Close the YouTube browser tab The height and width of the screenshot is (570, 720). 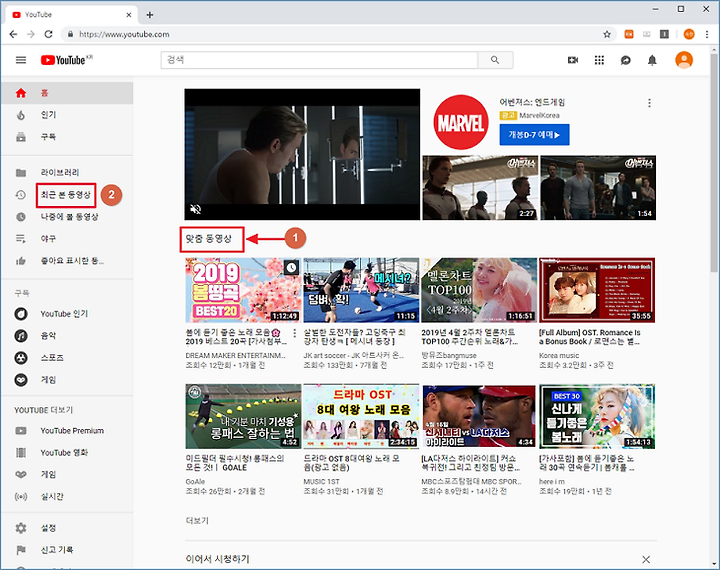point(129,15)
